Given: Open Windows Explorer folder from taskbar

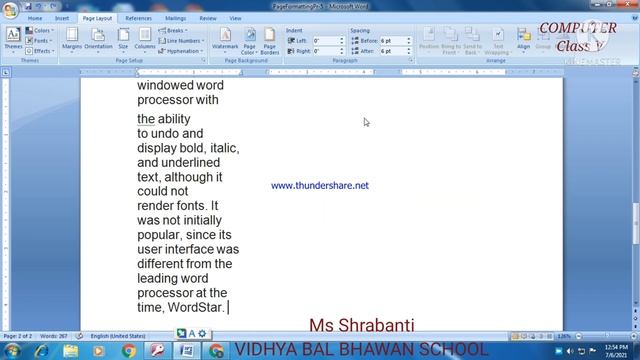Looking at the screenshot, I should (x=71, y=351).
